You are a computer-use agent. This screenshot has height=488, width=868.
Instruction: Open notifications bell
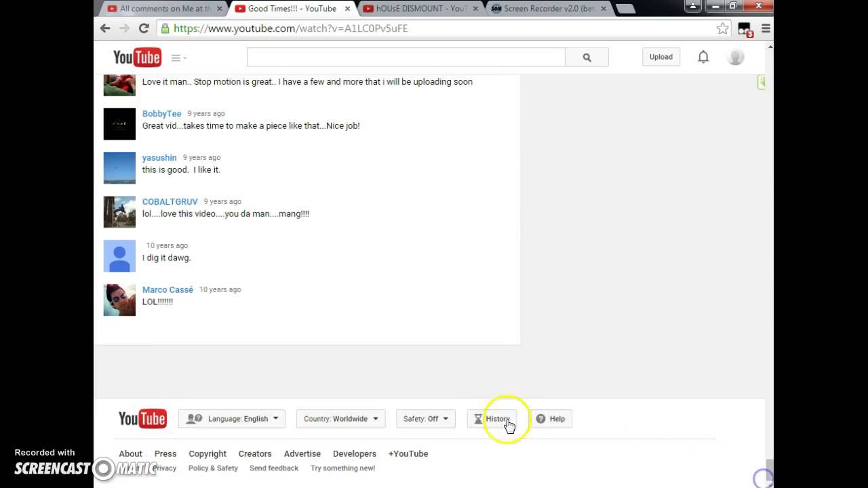tap(703, 57)
